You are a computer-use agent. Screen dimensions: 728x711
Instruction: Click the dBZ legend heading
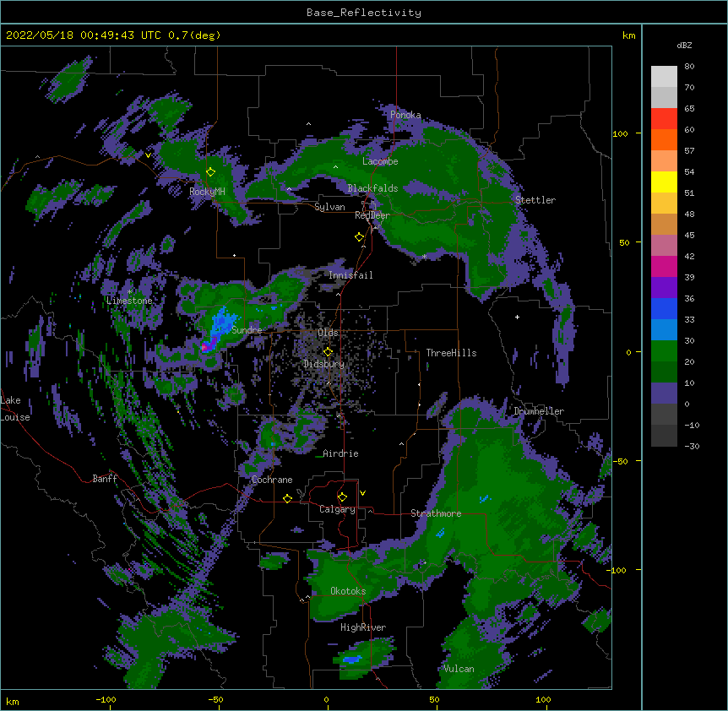(684, 45)
